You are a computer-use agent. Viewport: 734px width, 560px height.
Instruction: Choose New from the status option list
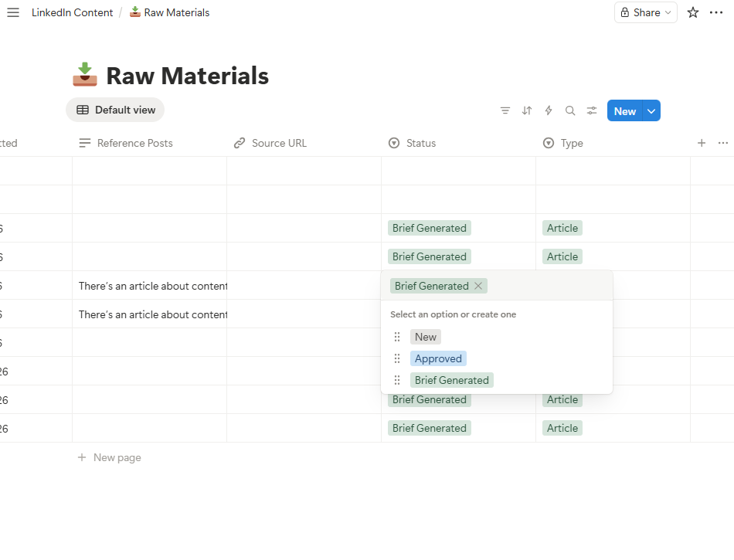click(x=425, y=337)
